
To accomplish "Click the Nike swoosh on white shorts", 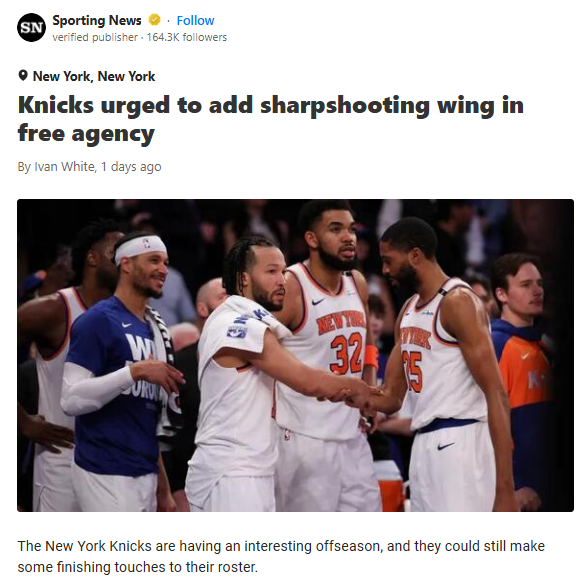I will [x=446, y=446].
